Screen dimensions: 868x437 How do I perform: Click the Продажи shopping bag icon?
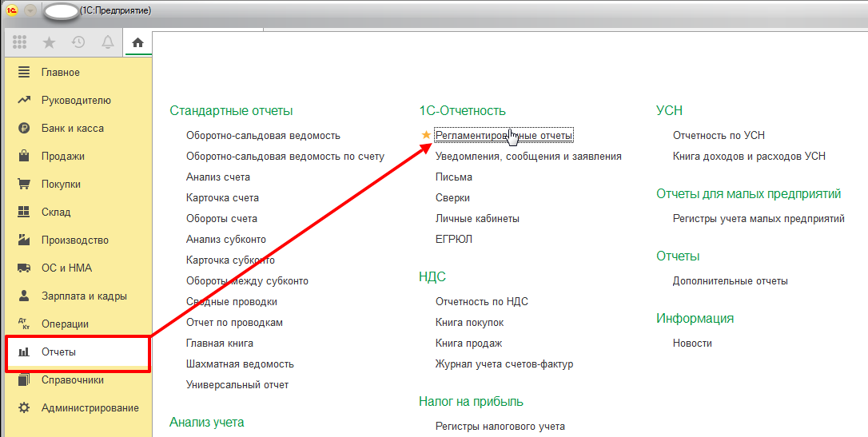[24, 157]
